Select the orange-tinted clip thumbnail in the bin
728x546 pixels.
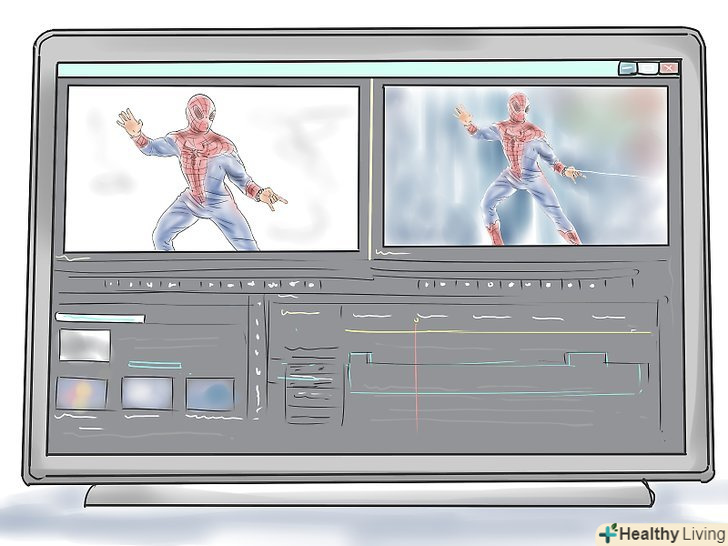pyautogui.click(x=82, y=393)
